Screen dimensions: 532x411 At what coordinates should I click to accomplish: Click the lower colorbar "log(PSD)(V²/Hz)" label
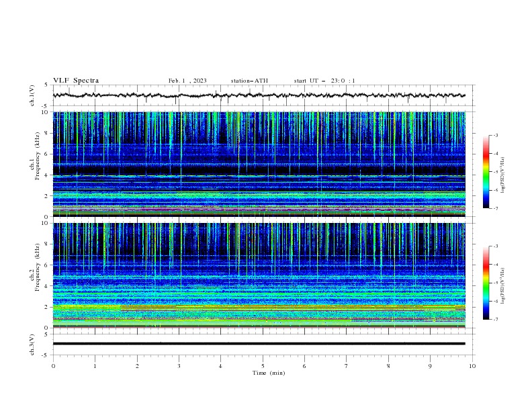[502, 286]
